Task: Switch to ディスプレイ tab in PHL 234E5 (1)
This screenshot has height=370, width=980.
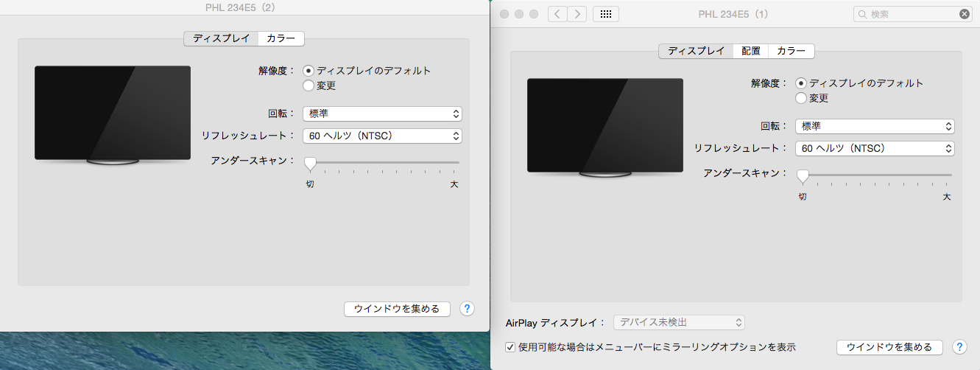Action: coord(696,51)
